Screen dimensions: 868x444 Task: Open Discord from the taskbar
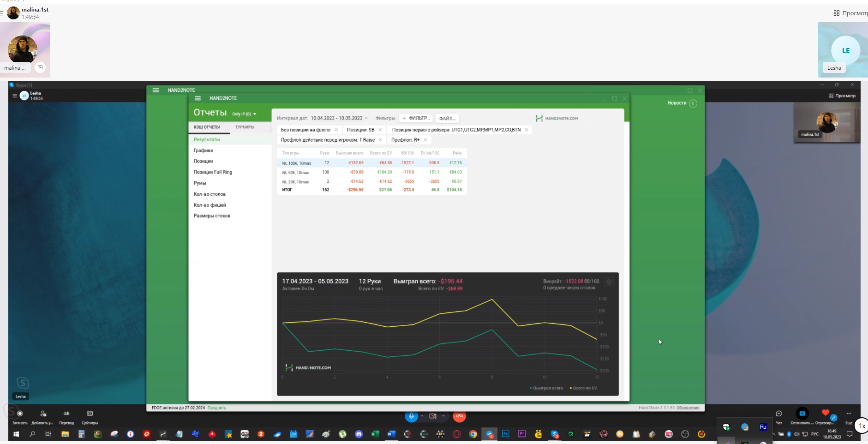coord(359,434)
